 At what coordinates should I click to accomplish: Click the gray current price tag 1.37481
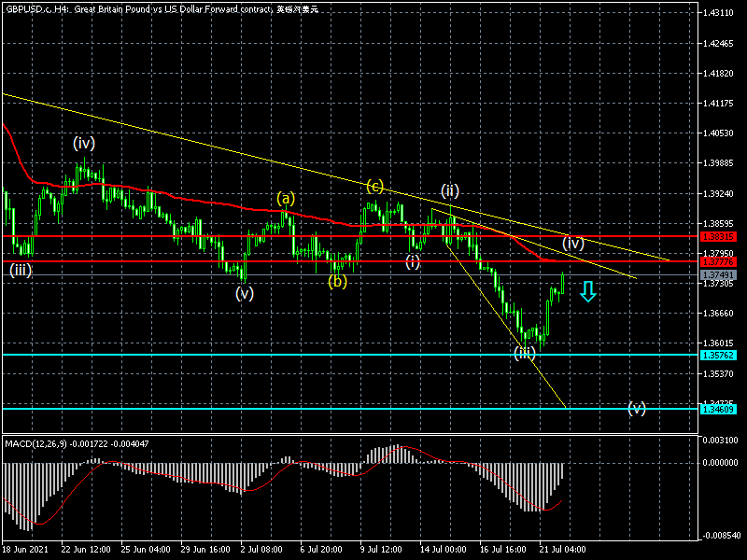[x=717, y=275]
